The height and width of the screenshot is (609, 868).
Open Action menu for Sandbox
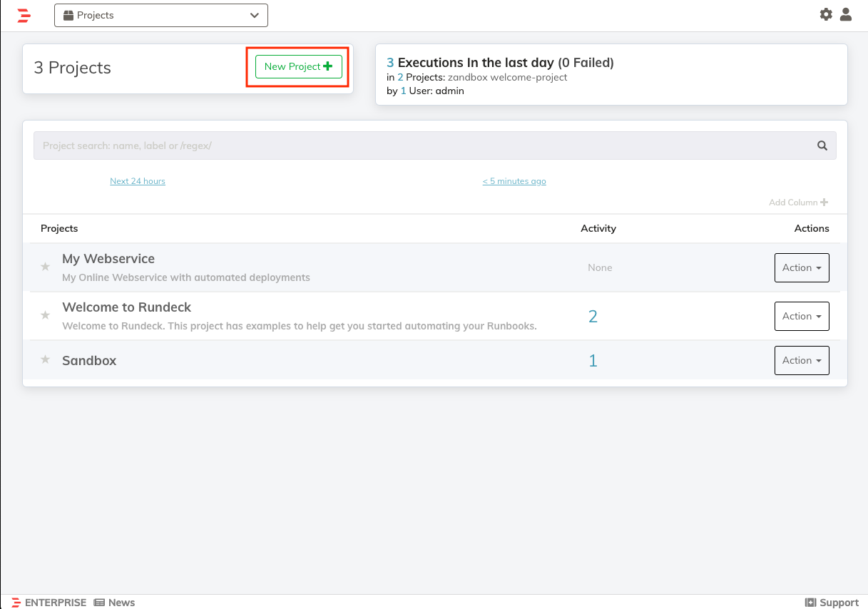point(802,360)
